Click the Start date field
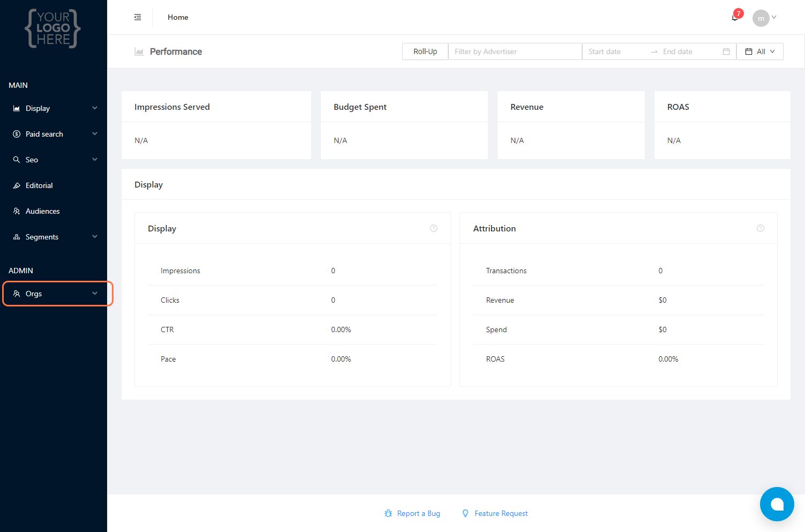805x532 pixels. [616, 51]
